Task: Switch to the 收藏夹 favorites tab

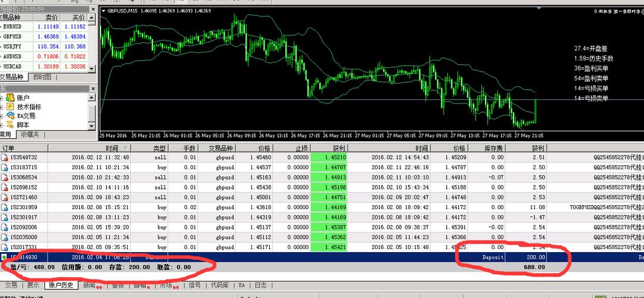Action: click(31, 135)
